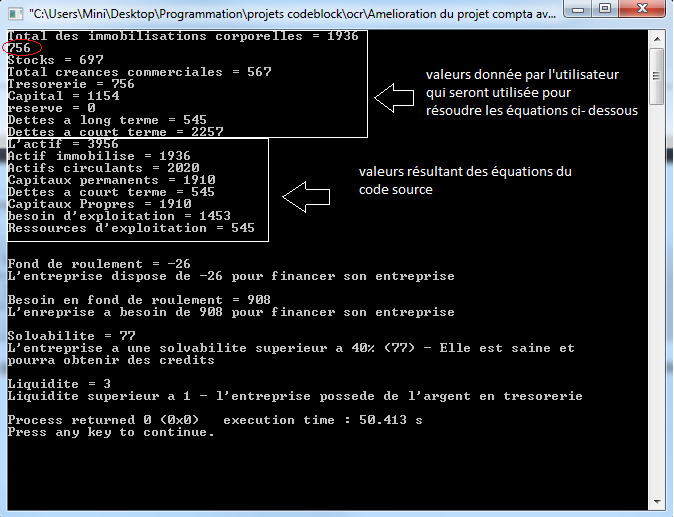Click the 'Solvabilite = 77' line
Screen dimensions: 674x517
71,336
